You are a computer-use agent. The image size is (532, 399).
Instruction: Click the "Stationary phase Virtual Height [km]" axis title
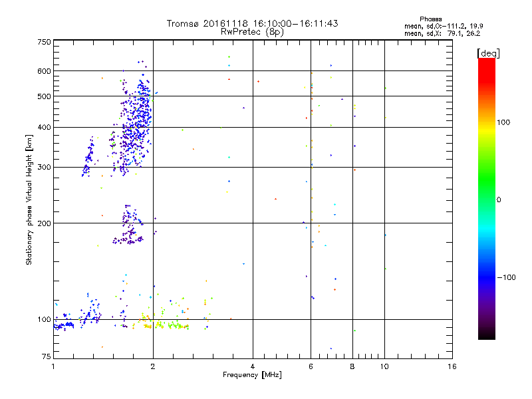(x=29, y=199)
